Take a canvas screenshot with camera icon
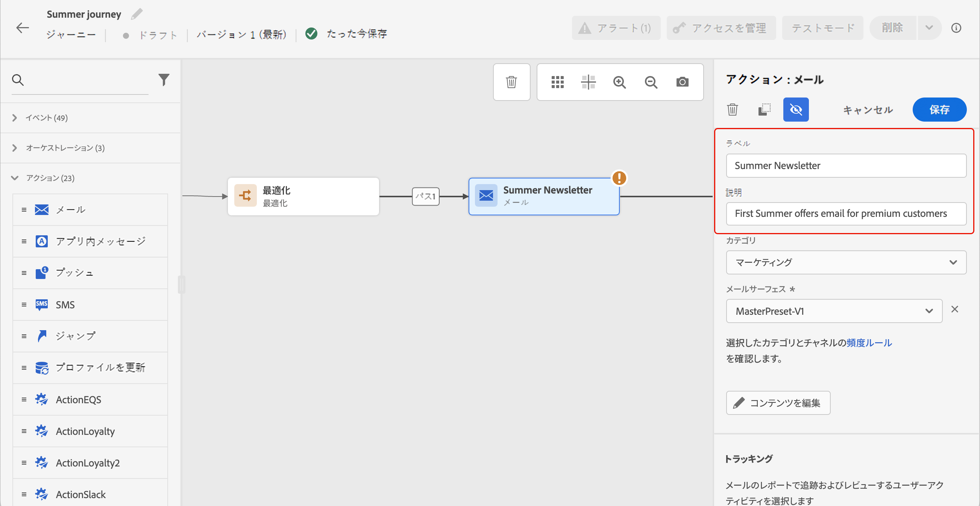The height and width of the screenshot is (506, 980). pos(682,82)
